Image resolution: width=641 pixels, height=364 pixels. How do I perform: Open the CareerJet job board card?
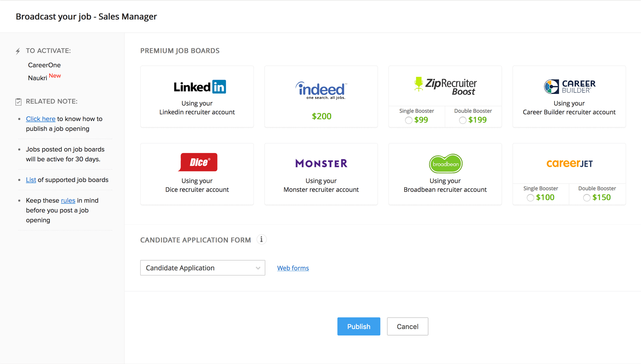[x=569, y=163]
